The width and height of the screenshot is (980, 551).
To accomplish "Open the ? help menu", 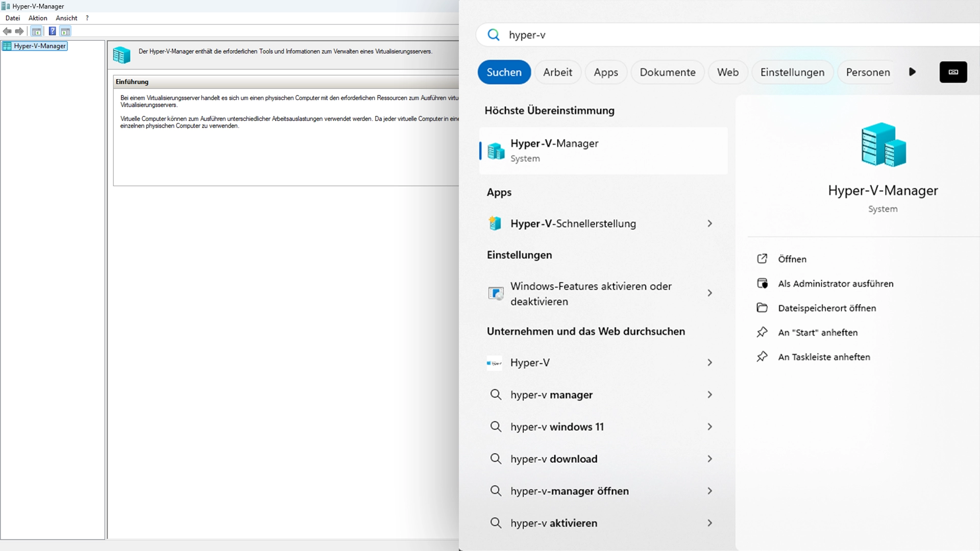I will [x=87, y=18].
